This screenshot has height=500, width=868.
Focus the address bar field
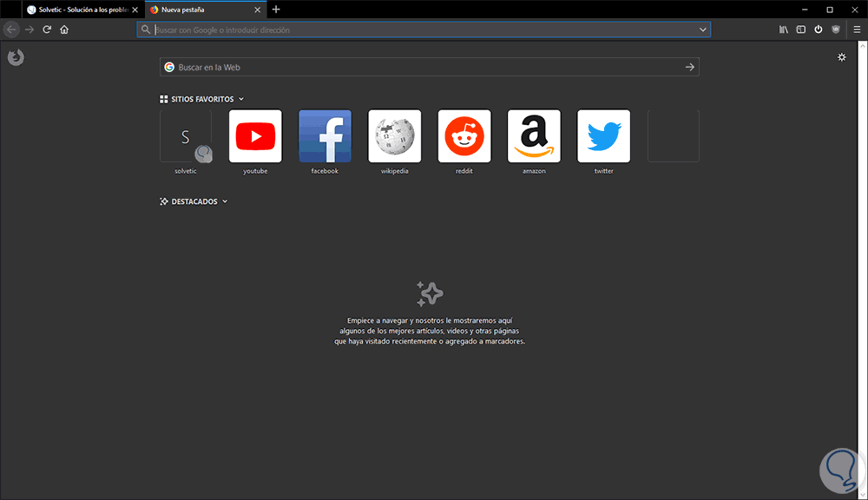tap(424, 30)
